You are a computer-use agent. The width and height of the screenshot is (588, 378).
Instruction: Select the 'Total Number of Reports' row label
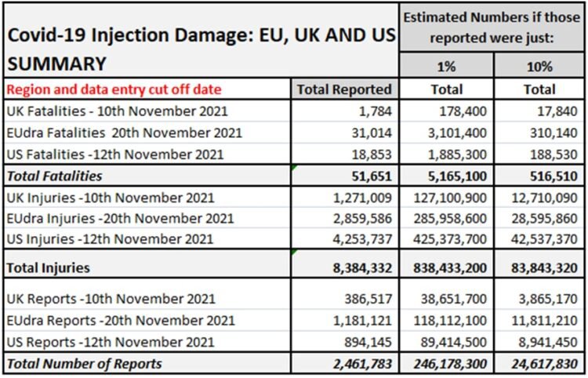coord(84,363)
